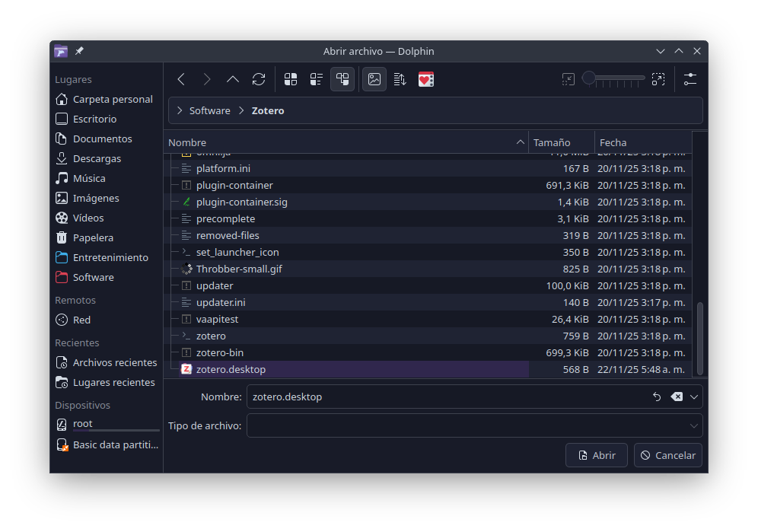Open Carpeta personal place
The height and width of the screenshot is (532, 758).
click(x=106, y=99)
